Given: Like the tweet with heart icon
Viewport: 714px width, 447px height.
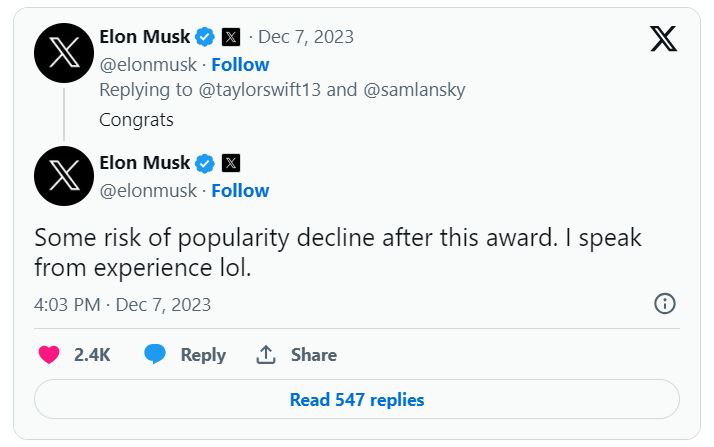Looking at the screenshot, I should (48, 355).
